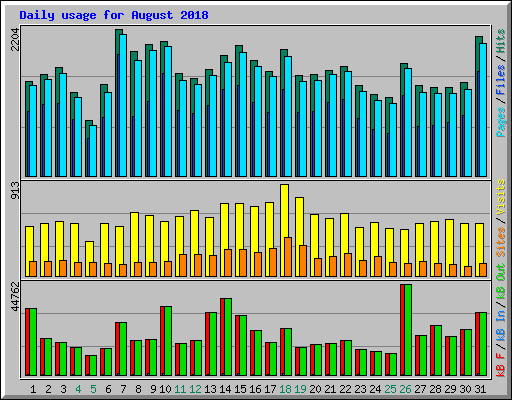Click weekend day label 19

tap(300, 389)
